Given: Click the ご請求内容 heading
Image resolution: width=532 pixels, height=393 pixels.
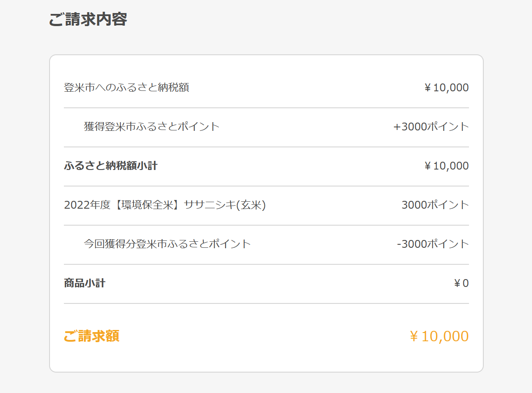Looking at the screenshot, I should click(88, 20).
